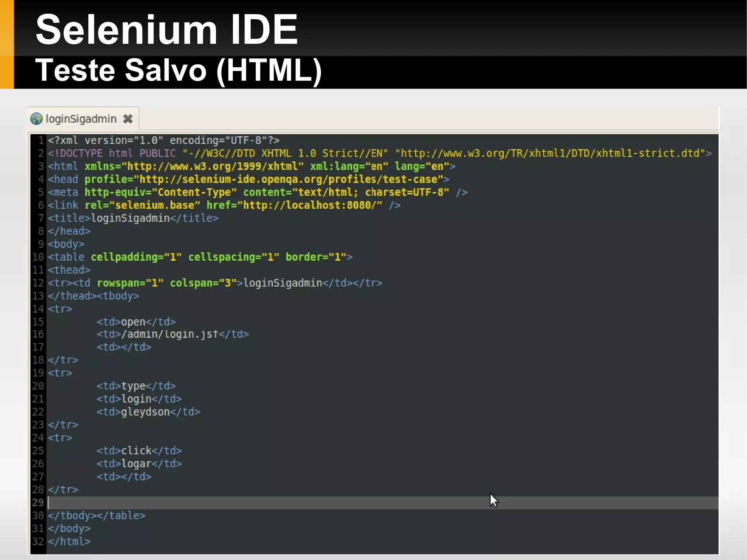
Task: Click the empty td on line 17
Action: [124, 347]
